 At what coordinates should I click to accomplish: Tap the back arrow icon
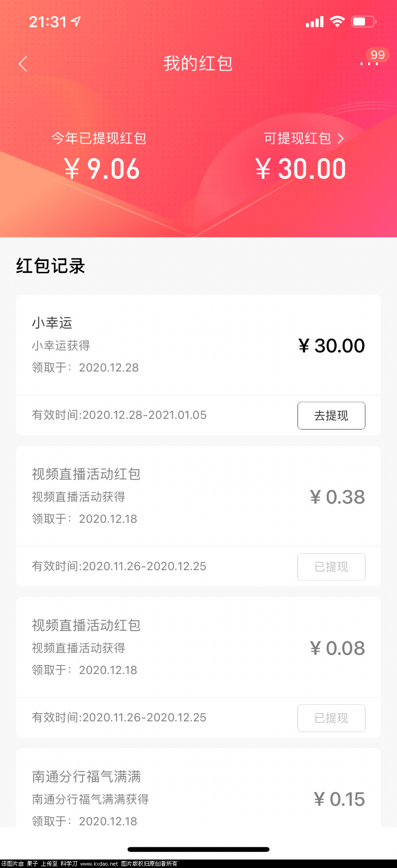coord(23,64)
